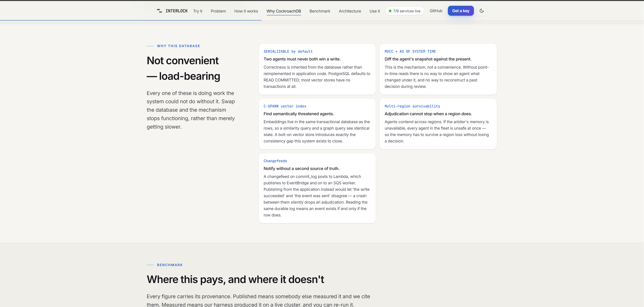Click 'Where this pays, and where it doesn't' heading
Viewport: 644px width, 307px height.
(235, 279)
